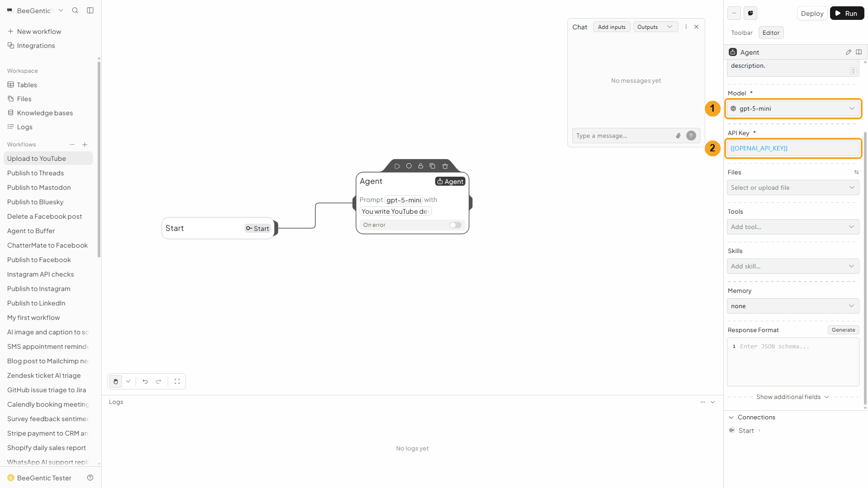Open Agent block documentation book icon

pyautogui.click(x=859, y=52)
